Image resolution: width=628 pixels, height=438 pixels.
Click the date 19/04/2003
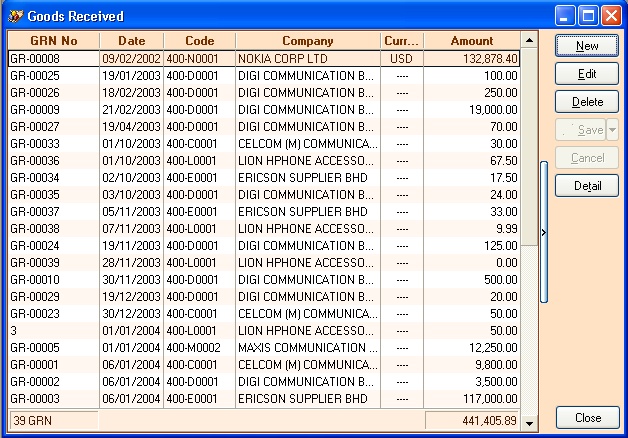tap(131, 127)
